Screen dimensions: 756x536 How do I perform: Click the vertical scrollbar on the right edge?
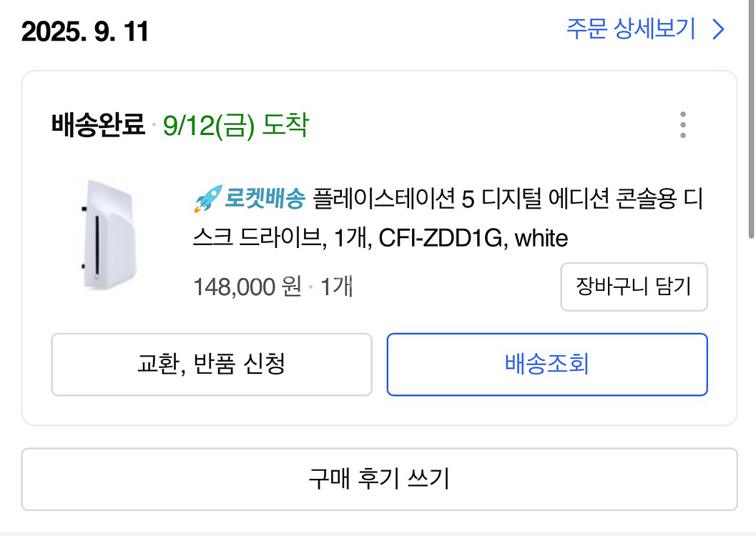pos(751,121)
